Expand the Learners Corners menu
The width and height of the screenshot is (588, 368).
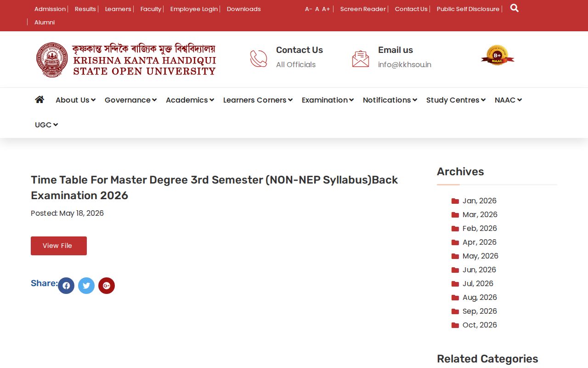tap(258, 100)
